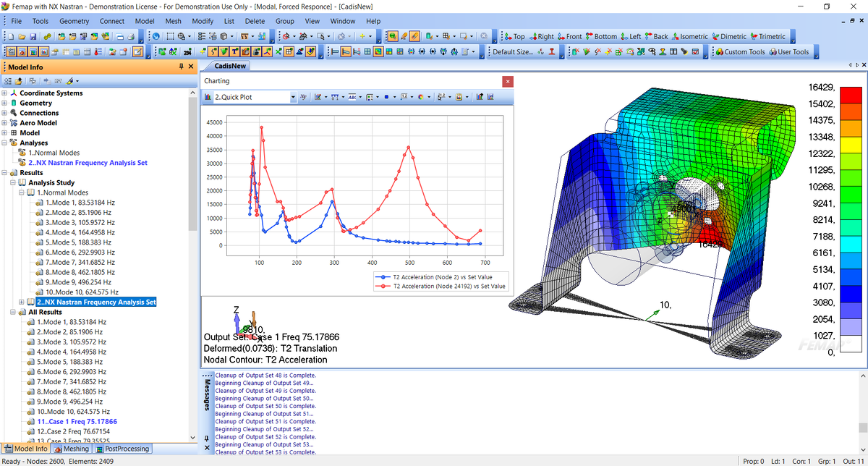Open the 2..Quick Plot chart dropdown

293,96
